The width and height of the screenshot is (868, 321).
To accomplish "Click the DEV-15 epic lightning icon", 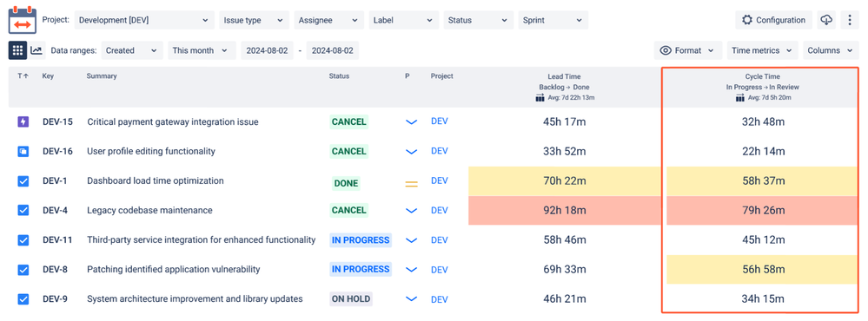I will click(x=23, y=121).
